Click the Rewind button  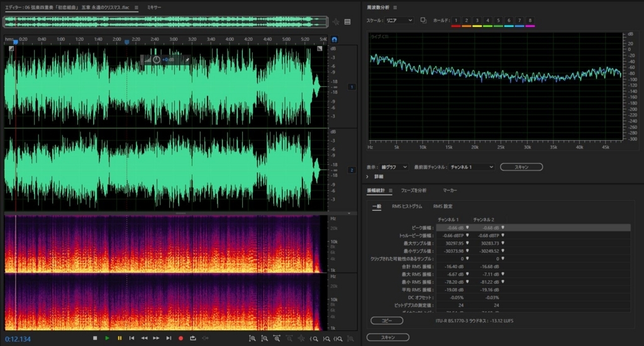[x=144, y=338]
